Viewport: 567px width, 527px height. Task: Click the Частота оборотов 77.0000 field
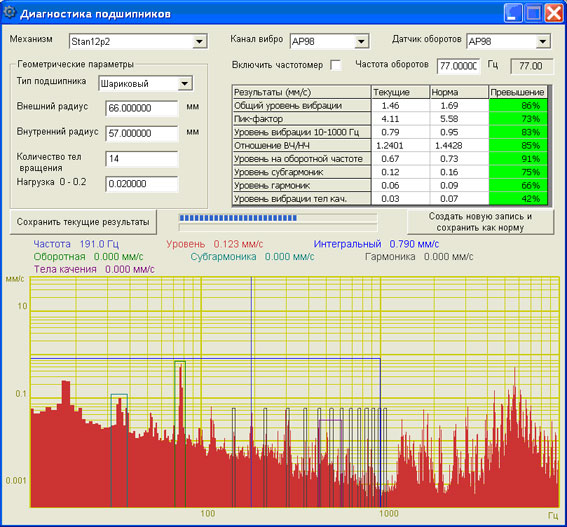point(459,66)
